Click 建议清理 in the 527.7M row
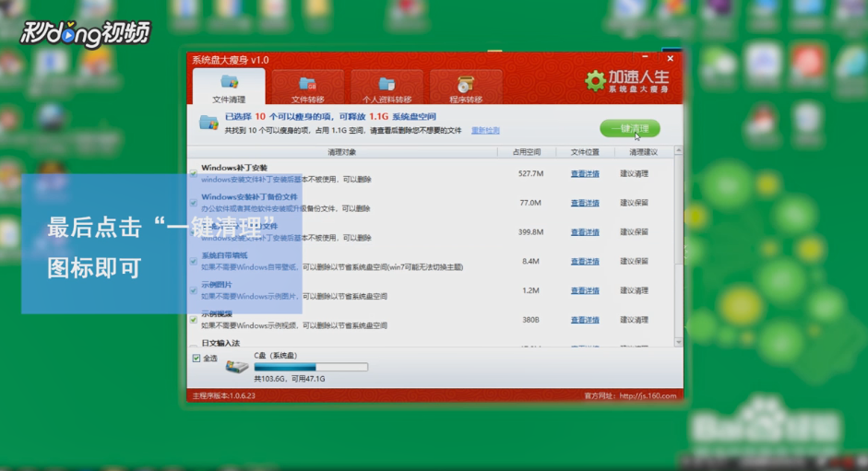Screen dimensions: 868x471 click(x=634, y=174)
